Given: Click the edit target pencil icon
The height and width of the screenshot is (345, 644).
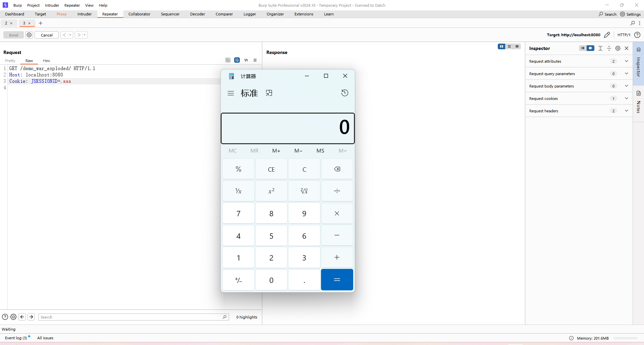Looking at the screenshot, I should [x=607, y=35].
